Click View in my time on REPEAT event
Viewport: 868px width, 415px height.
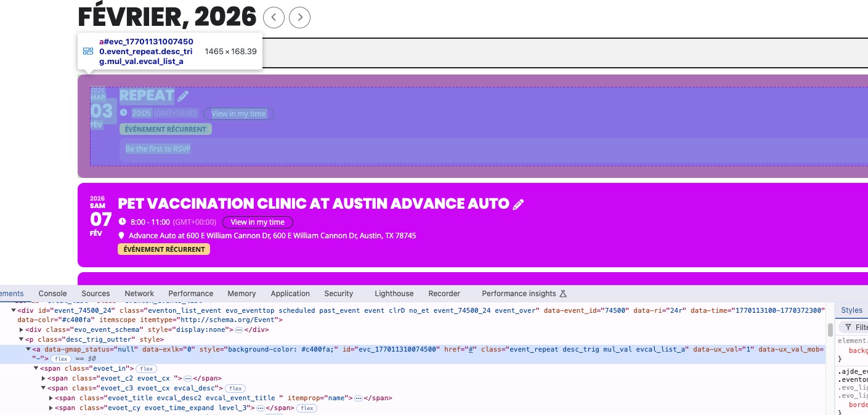click(x=238, y=114)
